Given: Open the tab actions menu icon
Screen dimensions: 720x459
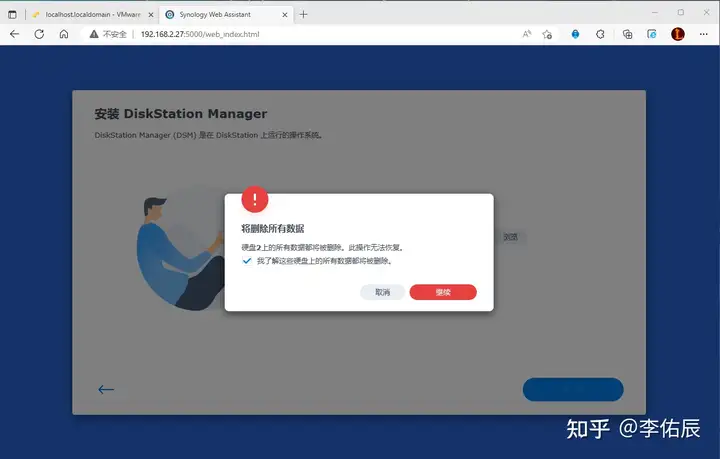Looking at the screenshot, I should point(12,15).
